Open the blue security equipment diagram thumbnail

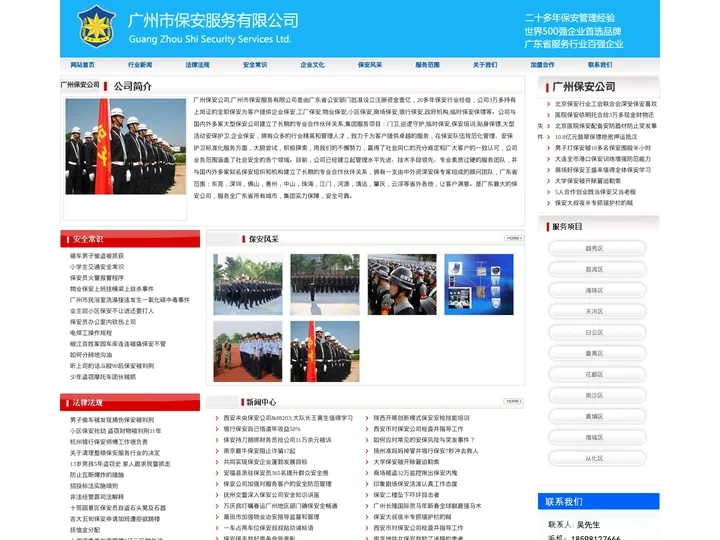tap(479, 284)
